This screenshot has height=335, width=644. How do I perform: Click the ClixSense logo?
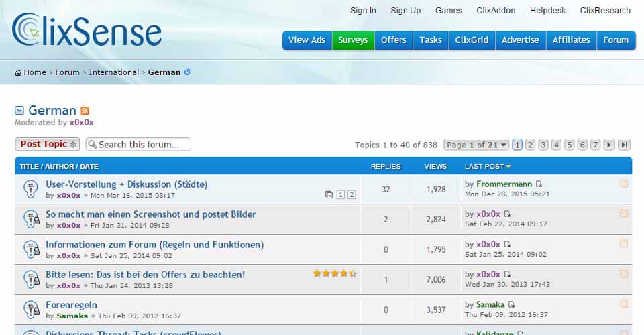coord(87,29)
